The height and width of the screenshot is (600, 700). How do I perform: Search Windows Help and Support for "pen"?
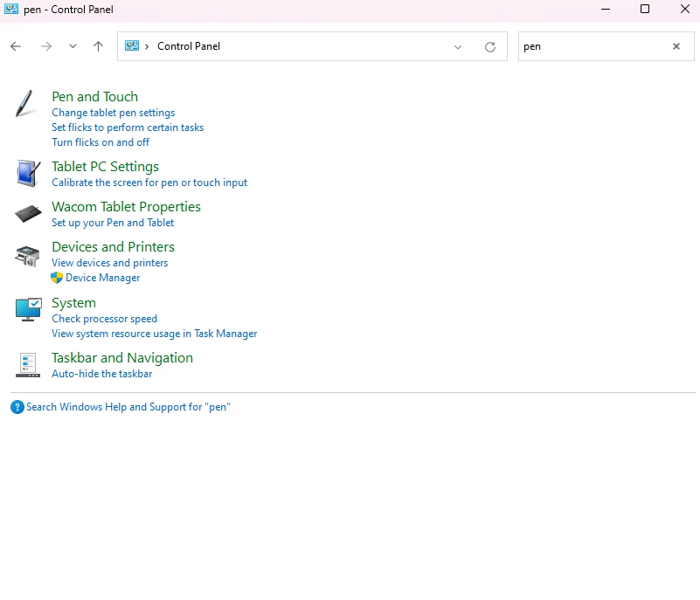(x=128, y=407)
